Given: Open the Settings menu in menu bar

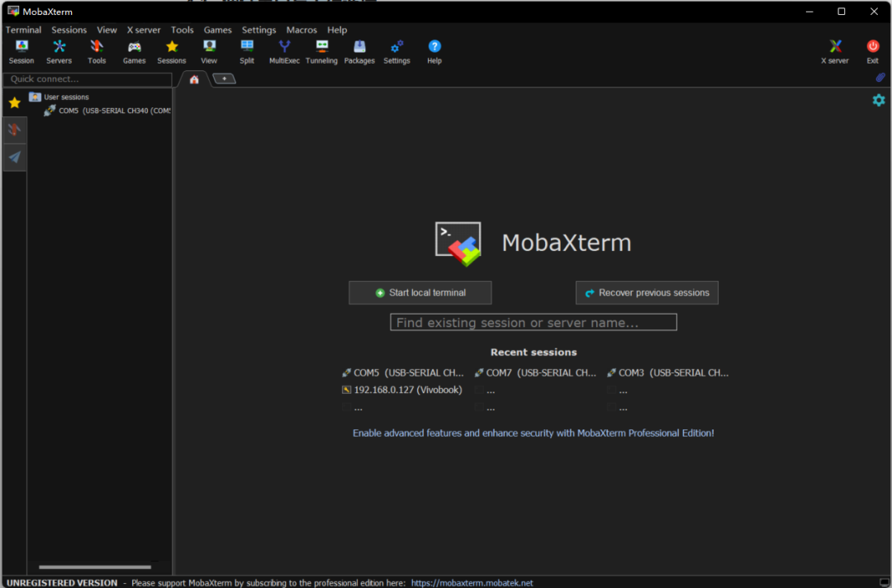Looking at the screenshot, I should [x=259, y=30].
